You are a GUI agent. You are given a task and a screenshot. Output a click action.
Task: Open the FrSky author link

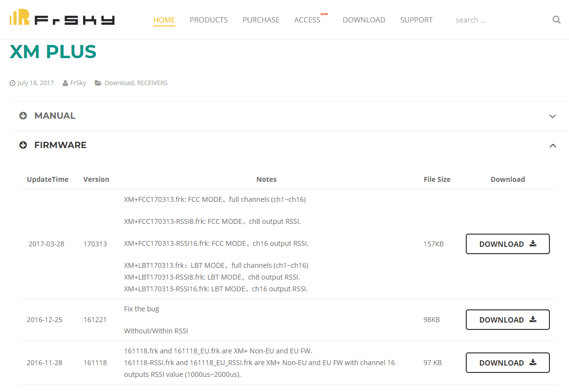click(78, 83)
